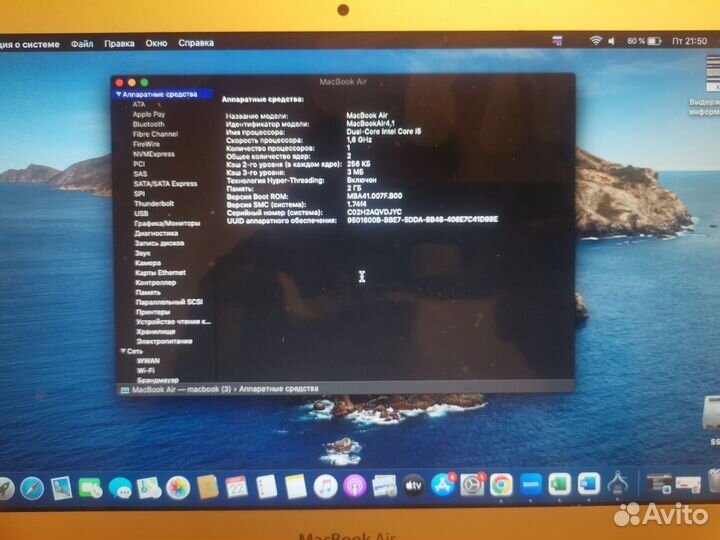Image resolution: width=720 pixels, height=540 pixels.
Task: Select FireWire in the sidebar
Action: point(146,144)
